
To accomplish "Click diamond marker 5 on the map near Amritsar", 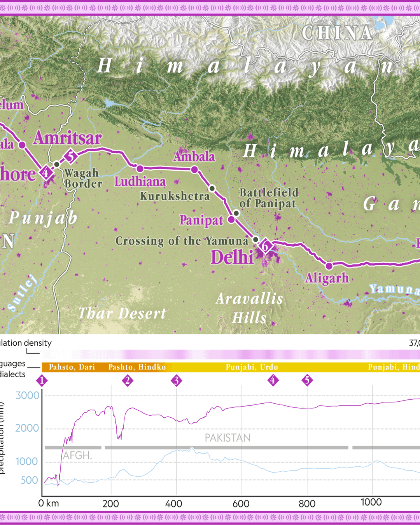I will [x=70, y=157].
